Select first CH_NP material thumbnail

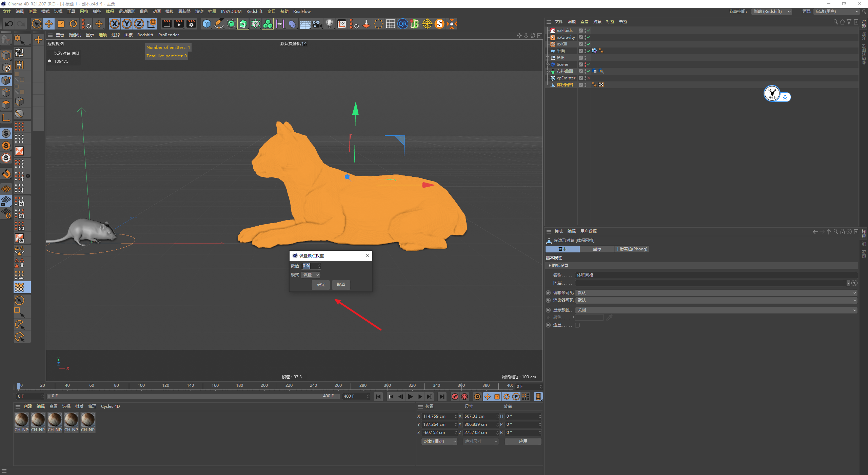point(21,420)
